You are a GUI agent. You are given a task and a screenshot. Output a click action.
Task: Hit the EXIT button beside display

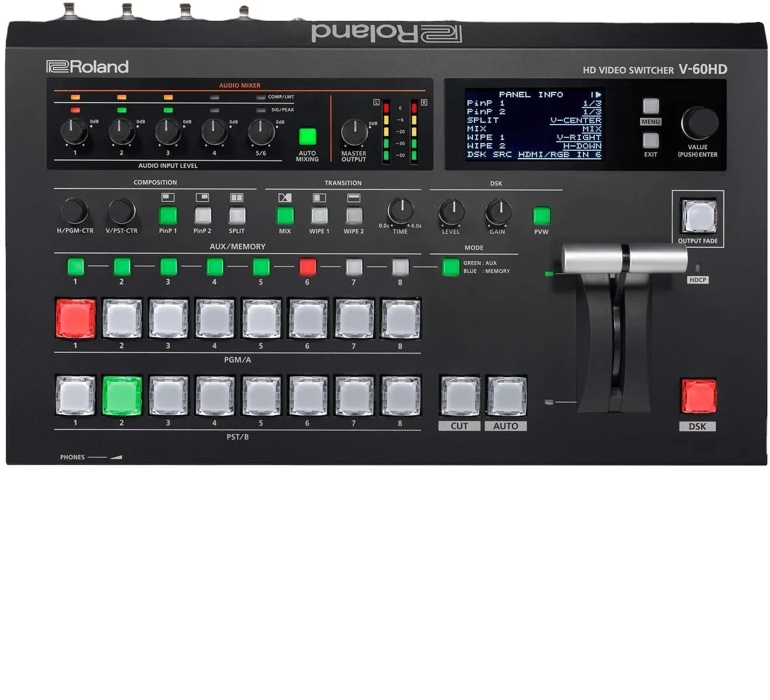tap(651, 140)
